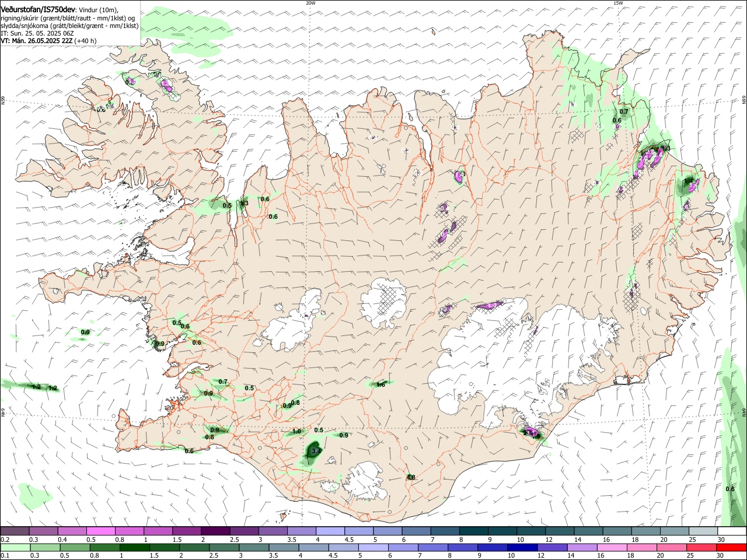Click the light green 0.3 swatch in lower legend
Viewport: 747px width, 560px height.
pyautogui.click(x=46, y=547)
